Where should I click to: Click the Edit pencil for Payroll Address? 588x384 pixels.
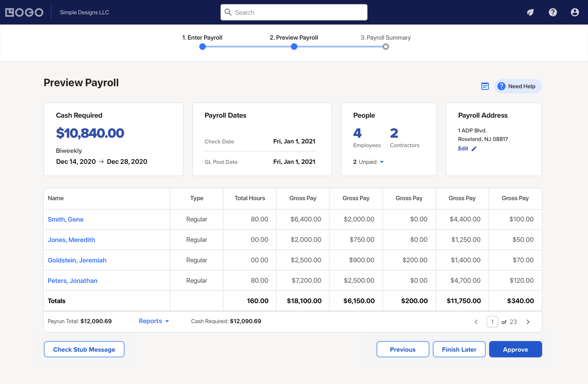[x=474, y=149]
